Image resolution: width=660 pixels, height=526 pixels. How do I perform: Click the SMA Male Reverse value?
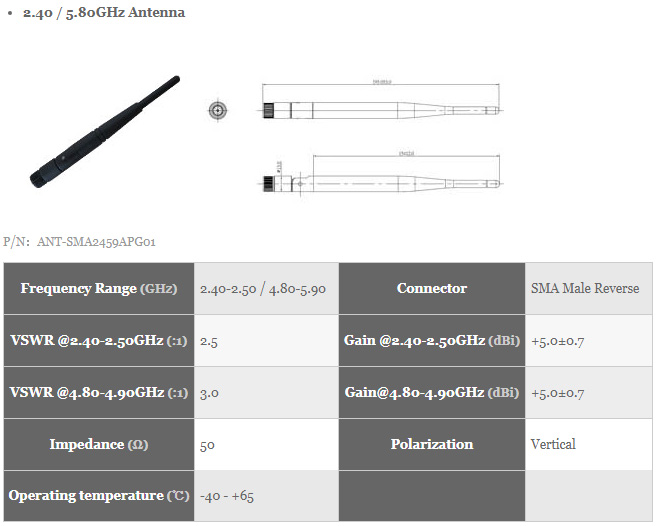[x=585, y=289]
